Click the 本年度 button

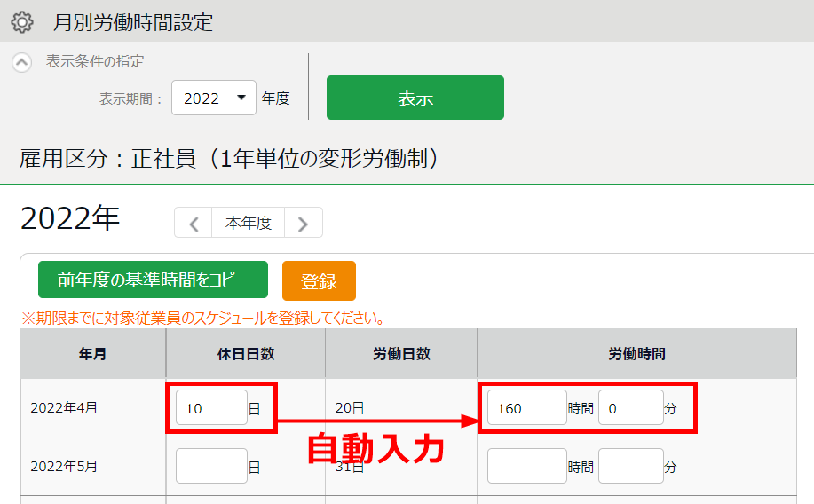[x=249, y=223]
